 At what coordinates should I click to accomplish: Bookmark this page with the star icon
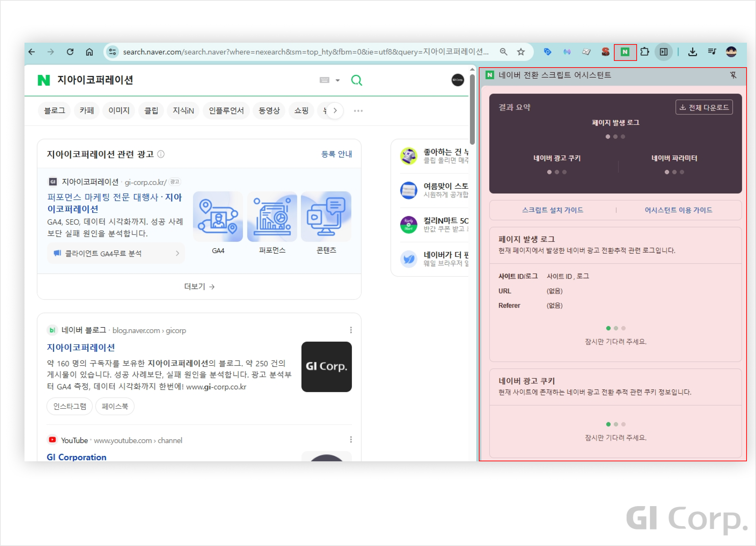(x=521, y=52)
